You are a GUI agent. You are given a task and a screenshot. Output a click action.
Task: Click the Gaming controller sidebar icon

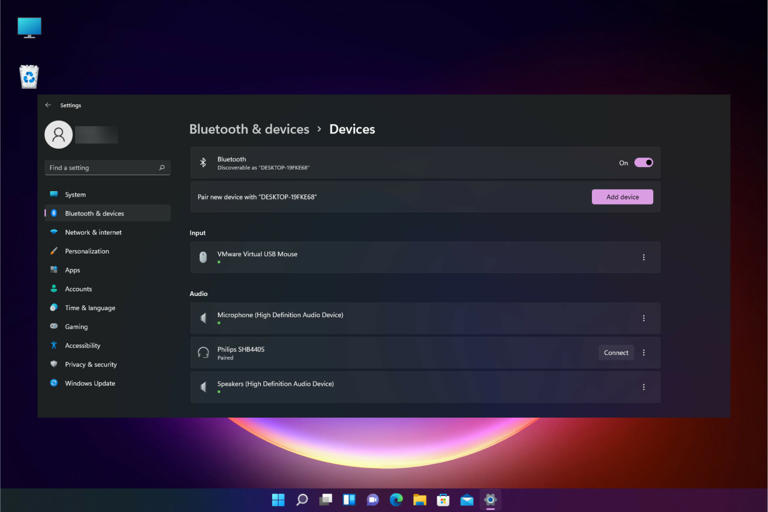54,326
